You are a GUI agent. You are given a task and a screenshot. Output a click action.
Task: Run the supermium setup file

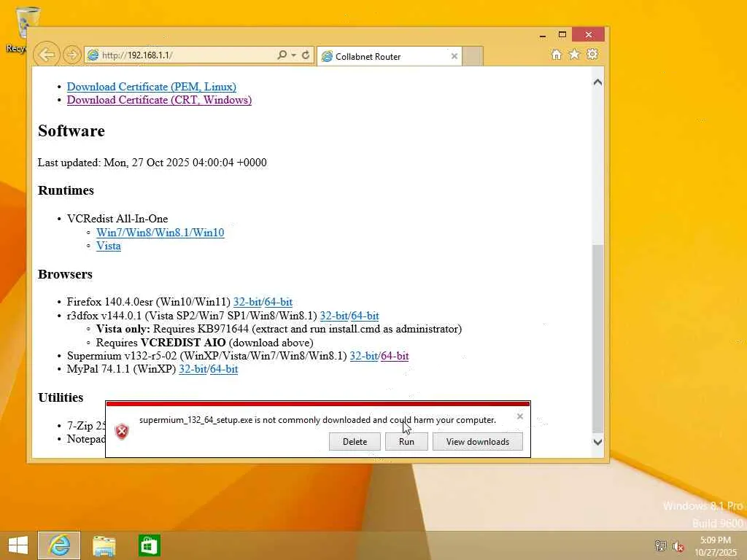tap(406, 441)
